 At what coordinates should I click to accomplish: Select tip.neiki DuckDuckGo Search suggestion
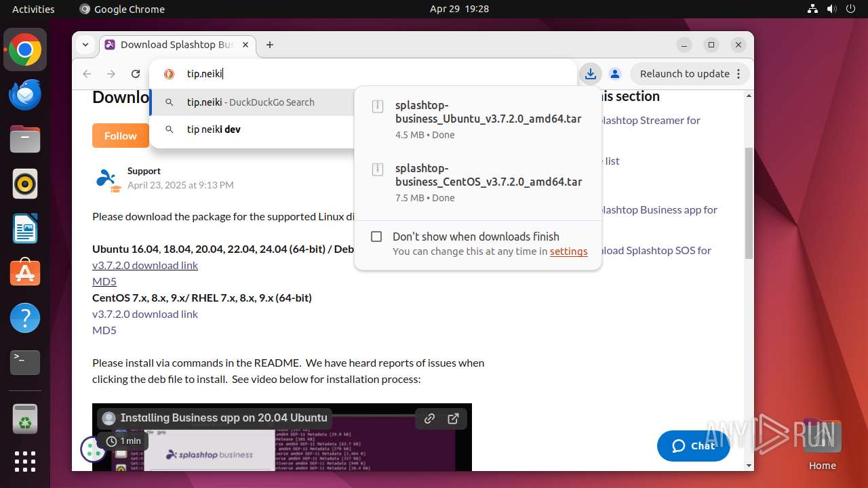click(252, 102)
